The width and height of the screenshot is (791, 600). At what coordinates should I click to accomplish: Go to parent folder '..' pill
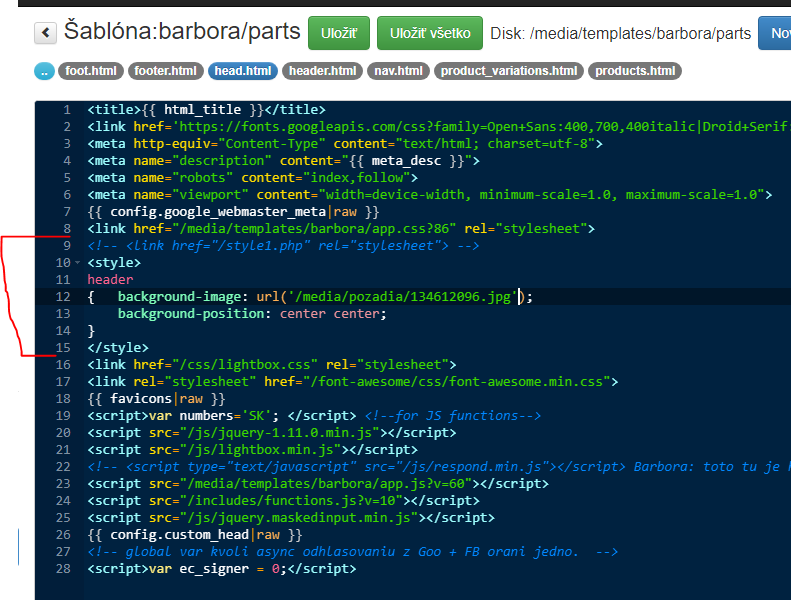44,71
